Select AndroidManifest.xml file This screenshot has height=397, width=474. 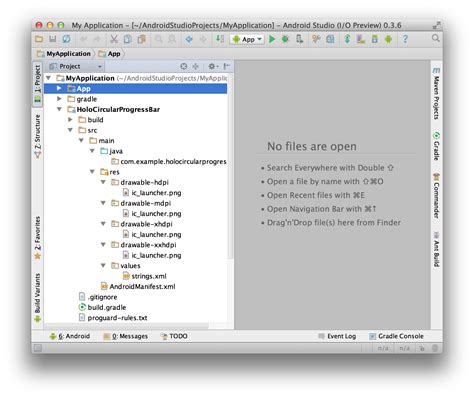(x=138, y=286)
